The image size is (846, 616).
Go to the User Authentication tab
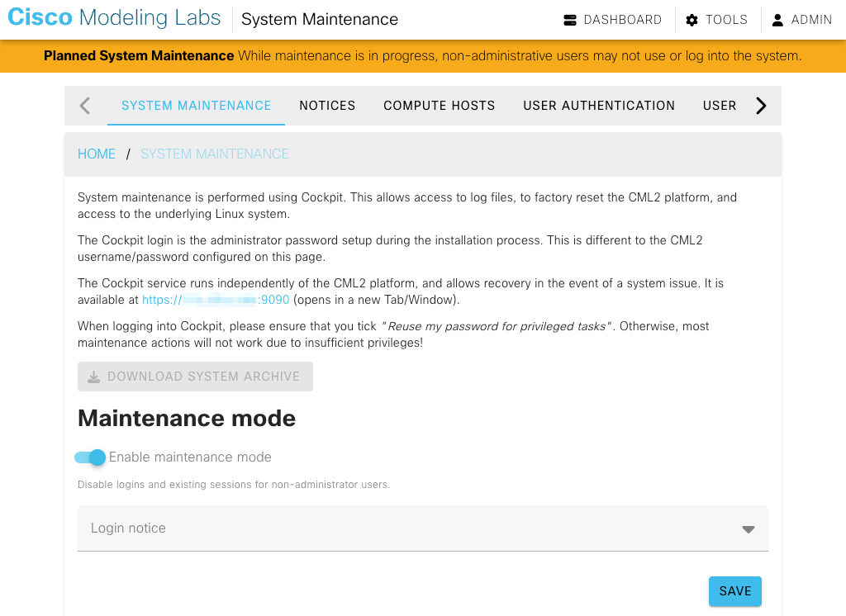(599, 106)
